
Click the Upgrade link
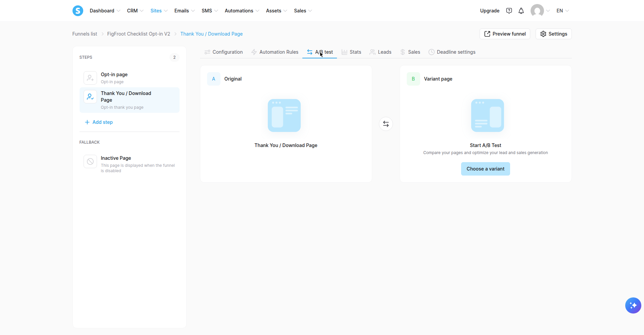tap(490, 11)
